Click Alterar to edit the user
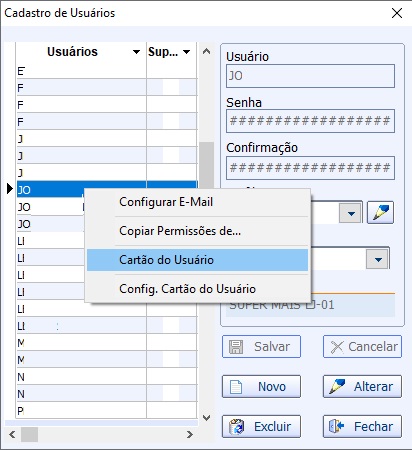The height and width of the screenshot is (450, 412). [x=362, y=386]
